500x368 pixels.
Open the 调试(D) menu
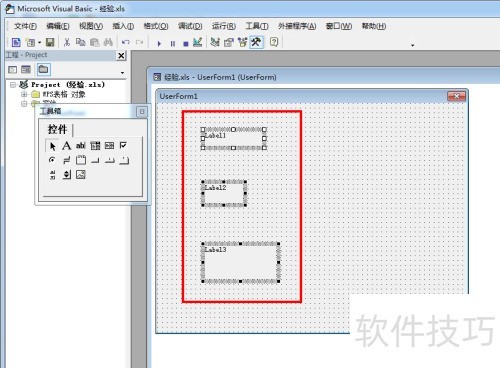coord(190,26)
